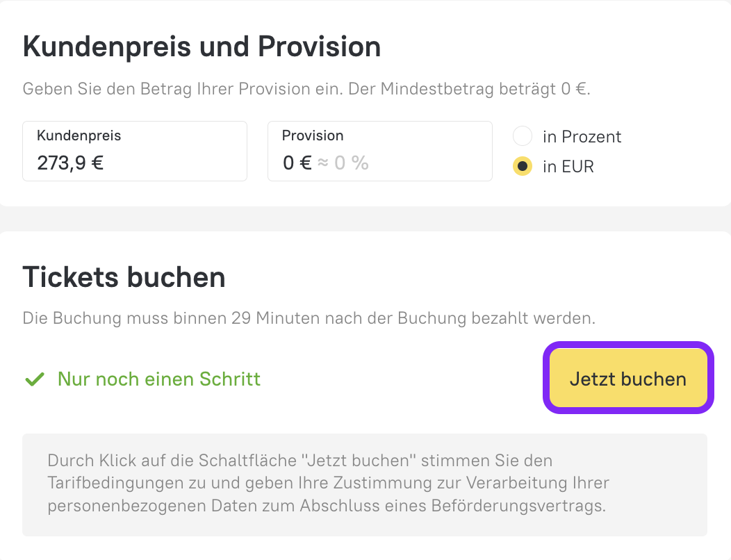Select the in Prozent radio button
The height and width of the screenshot is (560, 731).
point(523,136)
